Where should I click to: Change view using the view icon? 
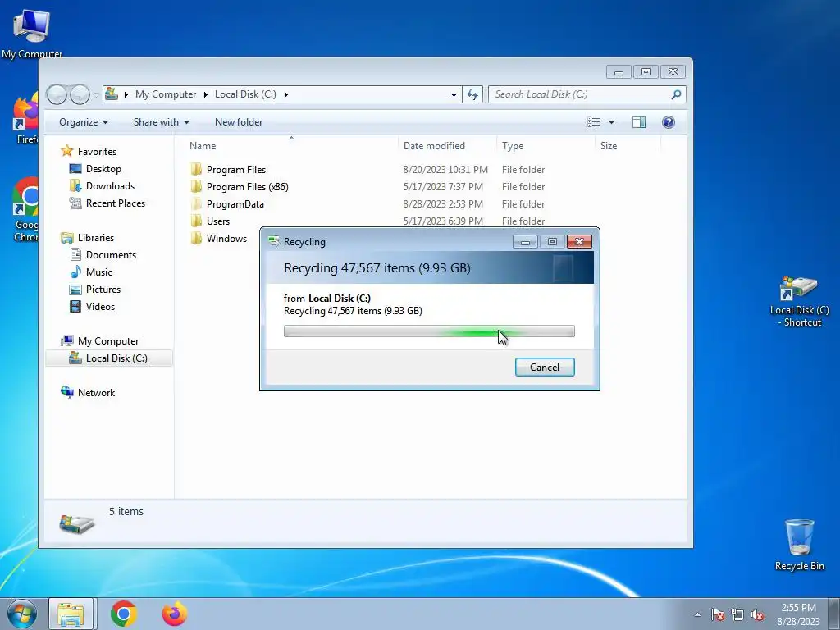click(594, 122)
